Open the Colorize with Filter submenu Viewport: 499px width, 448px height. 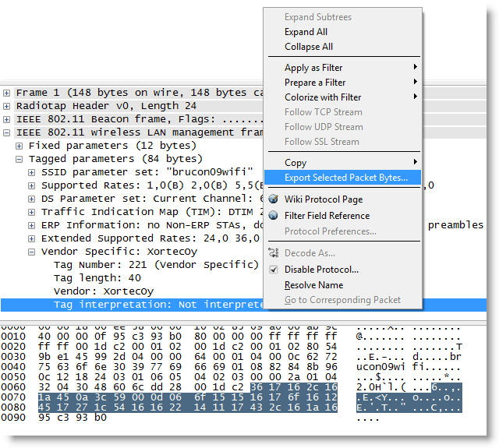click(343, 97)
